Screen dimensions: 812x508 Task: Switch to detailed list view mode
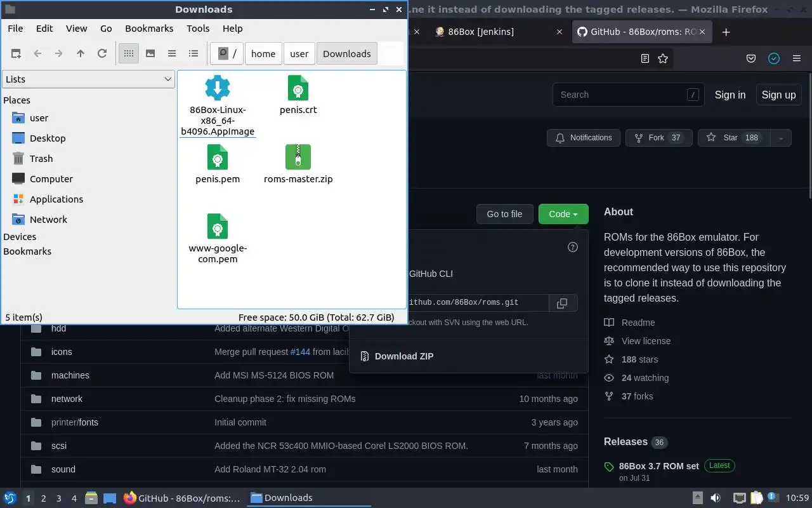coord(193,54)
